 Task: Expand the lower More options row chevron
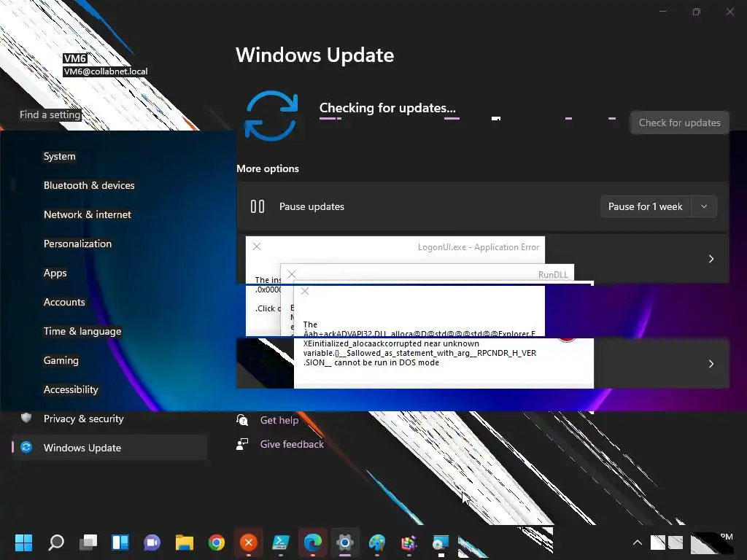click(x=711, y=363)
